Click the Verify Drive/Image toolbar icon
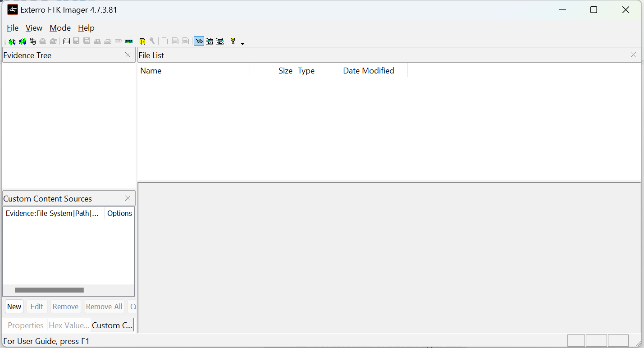This screenshot has height=348, width=644. [x=118, y=41]
